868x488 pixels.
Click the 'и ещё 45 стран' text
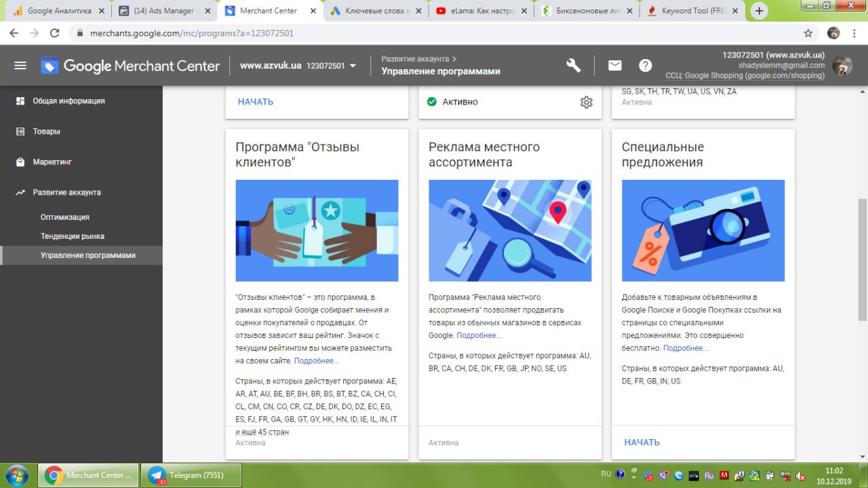click(262, 432)
